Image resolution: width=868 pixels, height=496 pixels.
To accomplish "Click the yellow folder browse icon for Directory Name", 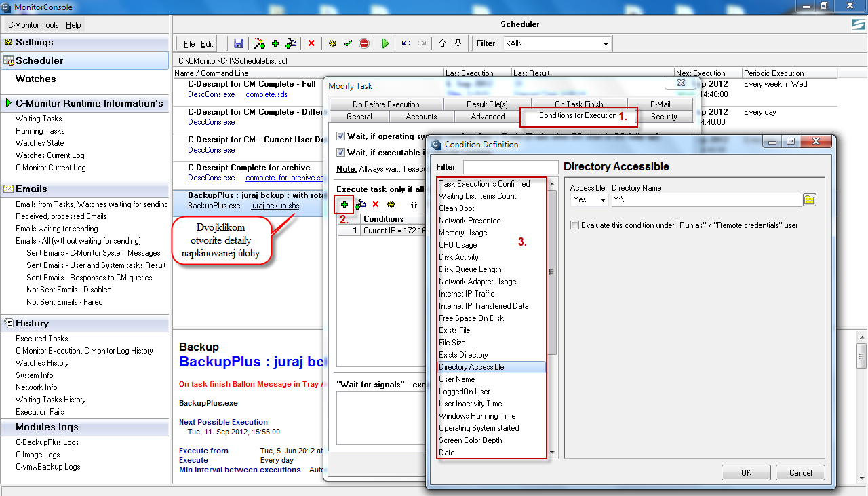I will point(810,199).
